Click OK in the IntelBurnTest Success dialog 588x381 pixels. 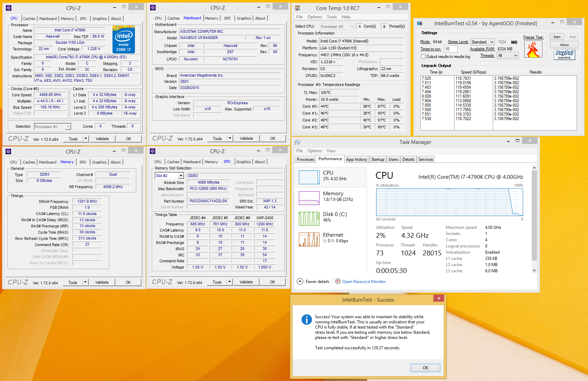coord(425,368)
